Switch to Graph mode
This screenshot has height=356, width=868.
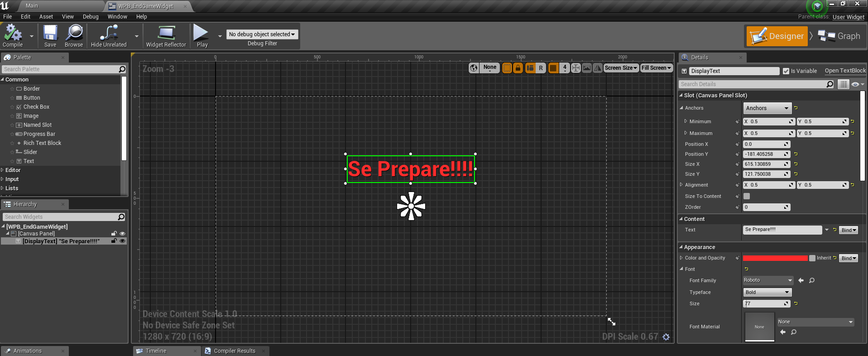coord(839,36)
